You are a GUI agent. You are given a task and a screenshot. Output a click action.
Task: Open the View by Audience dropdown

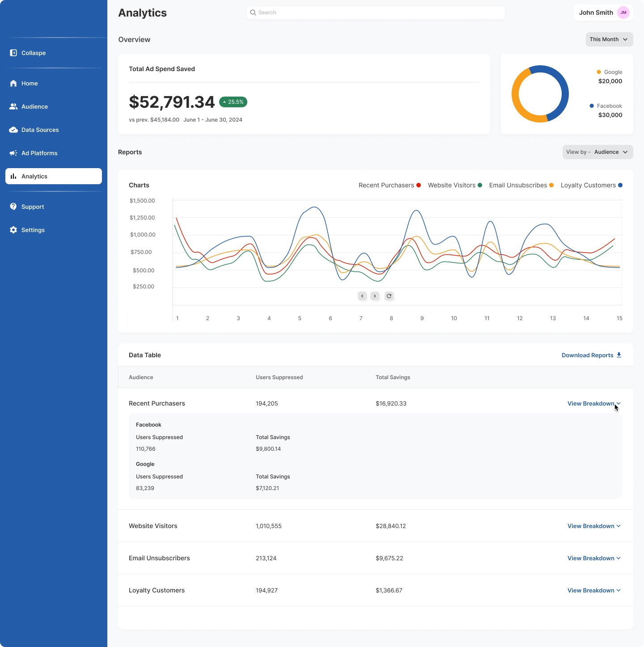pos(597,152)
